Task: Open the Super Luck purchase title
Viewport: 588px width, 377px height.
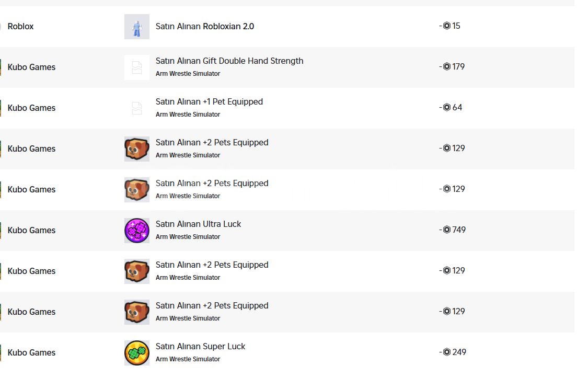Action: (200, 347)
